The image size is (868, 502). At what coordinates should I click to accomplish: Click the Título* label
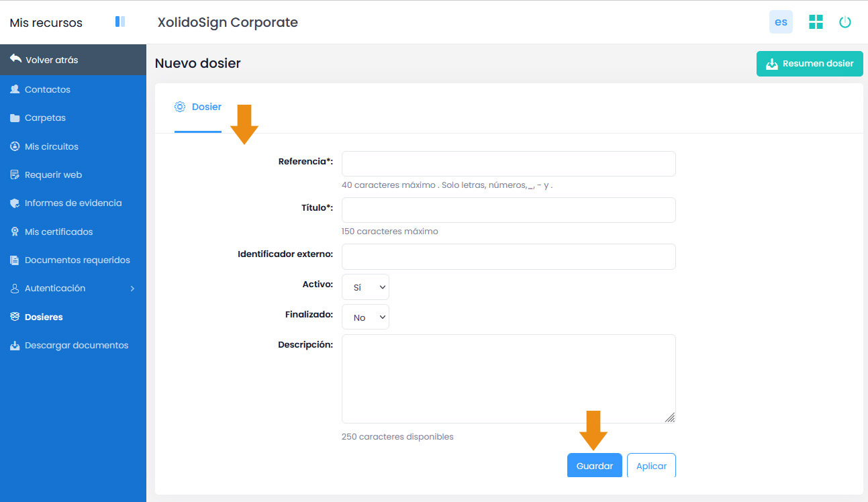click(x=317, y=208)
